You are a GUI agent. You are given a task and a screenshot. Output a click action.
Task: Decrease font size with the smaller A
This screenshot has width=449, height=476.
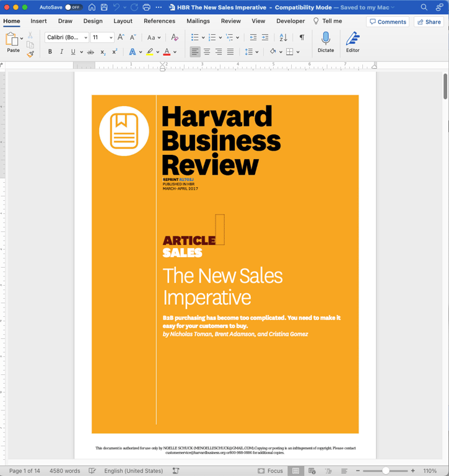[x=133, y=37]
